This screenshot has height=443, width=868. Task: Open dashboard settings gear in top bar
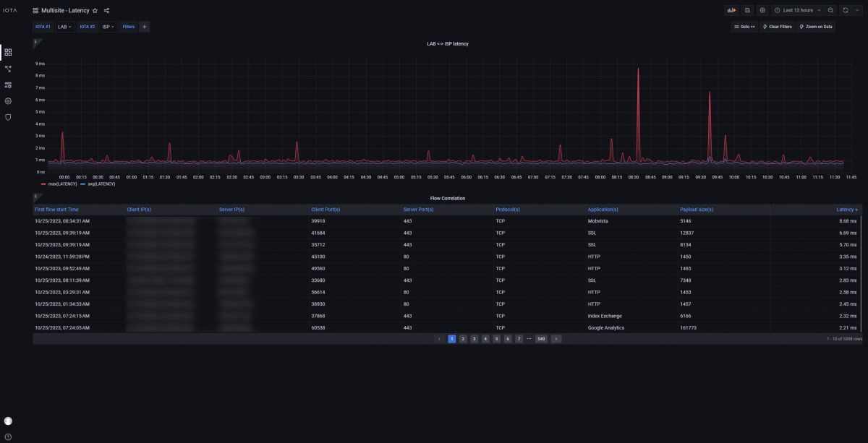click(x=762, y=11)
